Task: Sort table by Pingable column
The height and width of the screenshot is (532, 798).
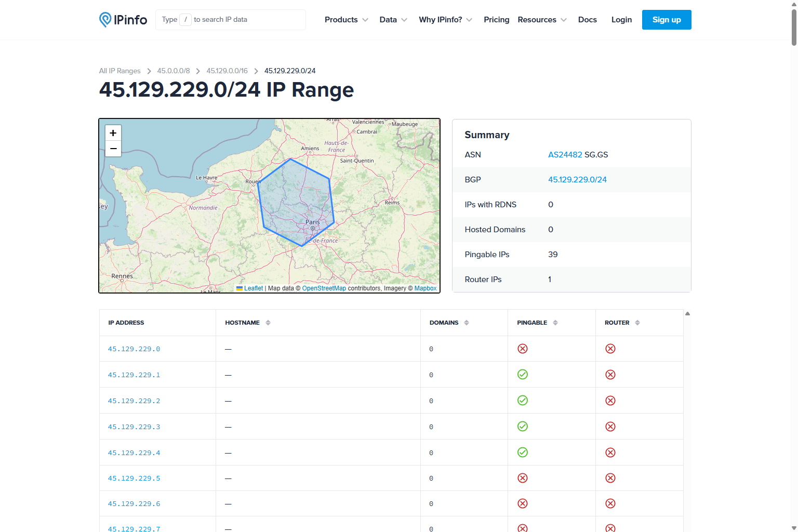Action: [x=555, y=323]
